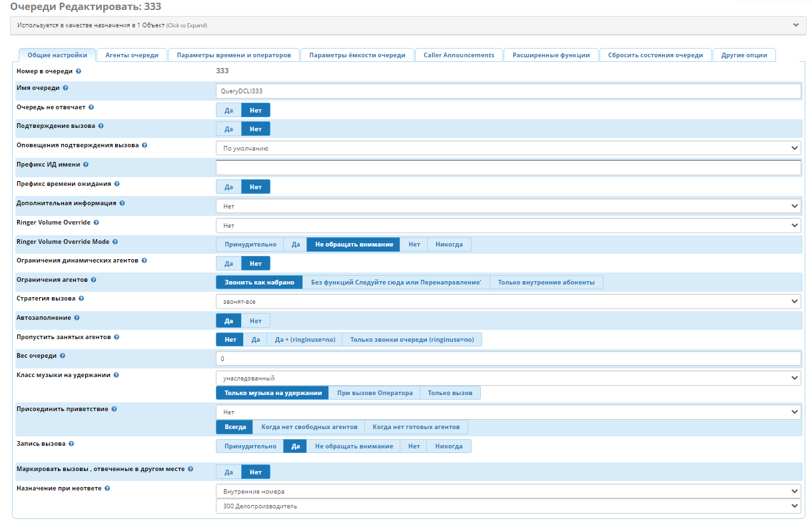Viewport: 812px width, 531px height.
Task: Open the Caller Announcements tab
Action: pos(459,55)
